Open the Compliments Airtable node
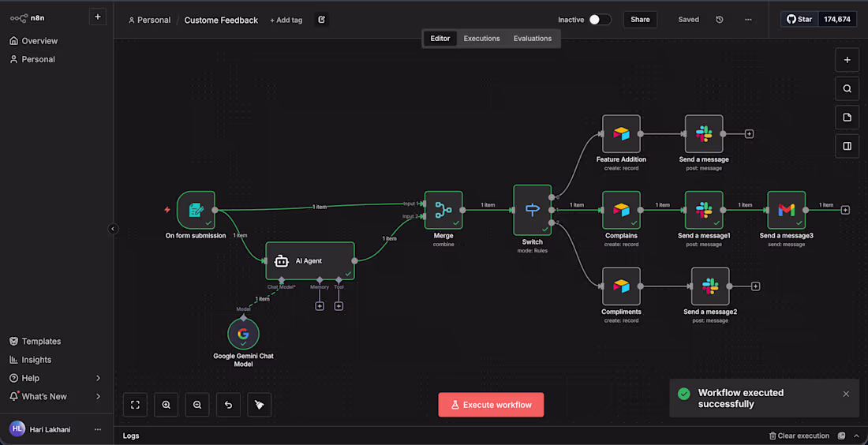Viewport: 868px width, 445px height. tap(621, 286)
